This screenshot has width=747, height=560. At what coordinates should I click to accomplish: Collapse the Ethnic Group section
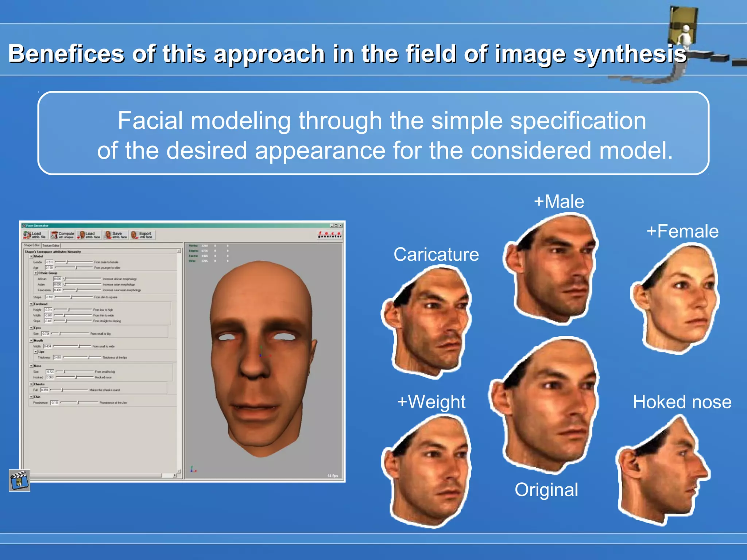point(36,273)
